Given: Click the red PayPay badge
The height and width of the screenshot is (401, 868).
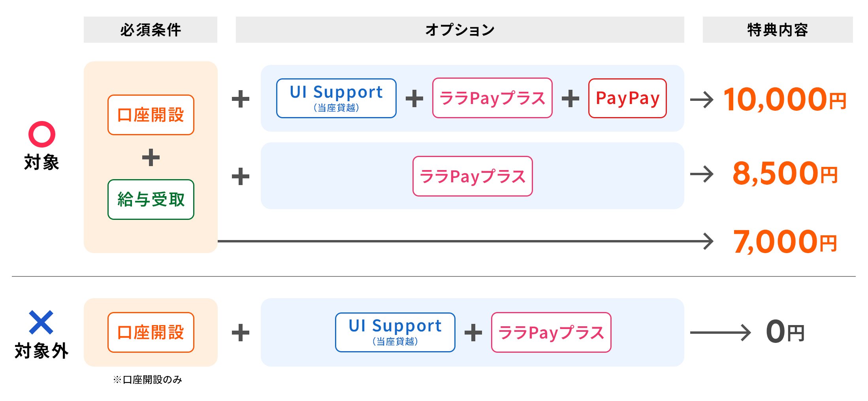Looking at the screenshot, I should tap(627, 98).
